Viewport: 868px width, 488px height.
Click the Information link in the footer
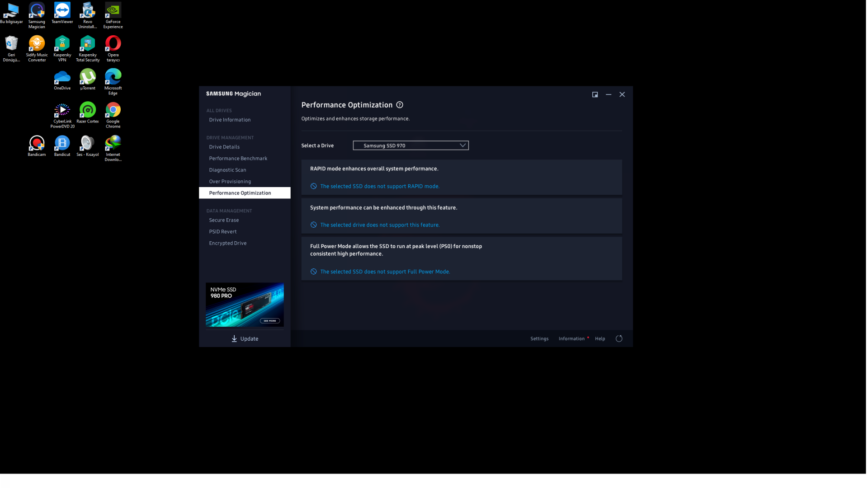pos(571,338)
